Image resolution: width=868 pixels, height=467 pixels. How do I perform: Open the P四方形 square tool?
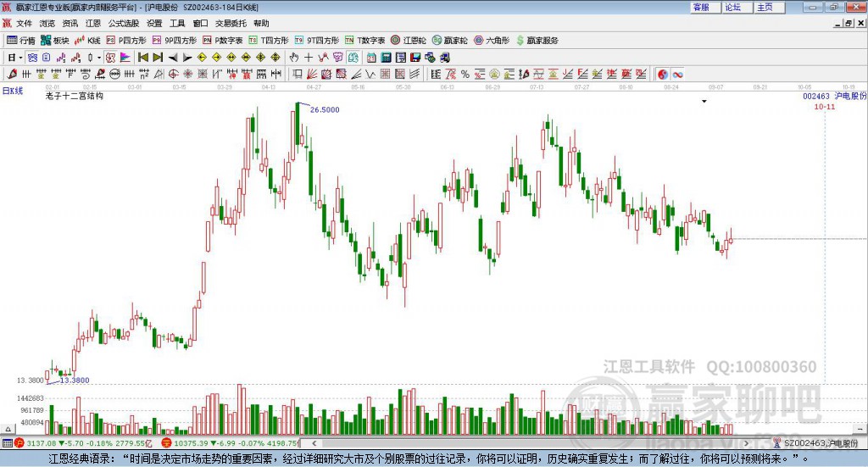(126, 41)
